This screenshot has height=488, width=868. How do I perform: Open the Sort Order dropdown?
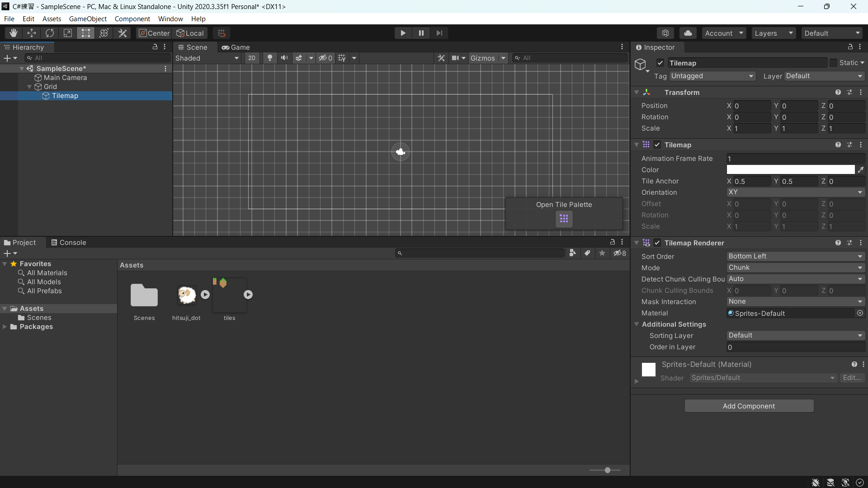point(795,256)
